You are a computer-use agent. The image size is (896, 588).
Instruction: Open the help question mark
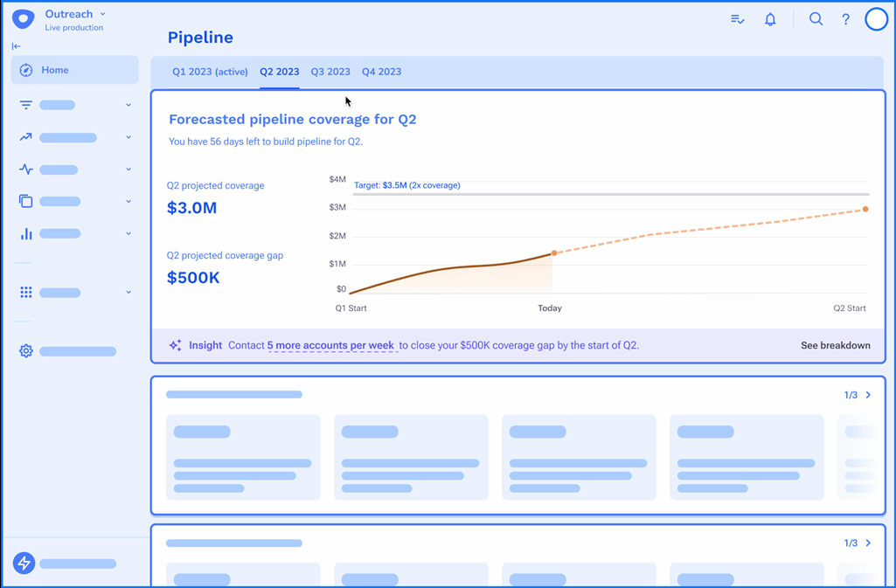pyautogui.click(x=845, y=18)
